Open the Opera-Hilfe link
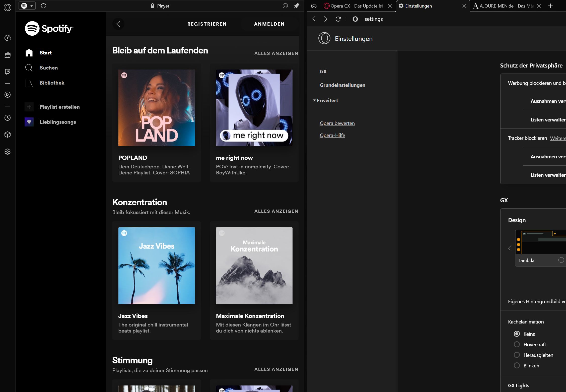Image resolution: width=566 pixels, height=392 pixels. (x=332, y=135)
